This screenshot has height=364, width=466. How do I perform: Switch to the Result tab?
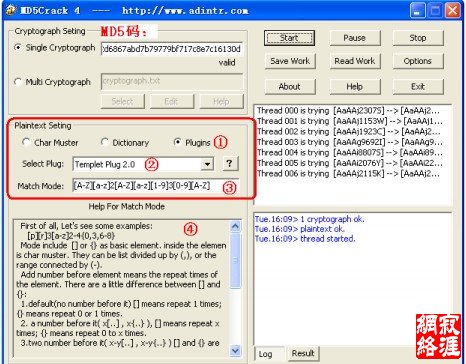[303, 353]
